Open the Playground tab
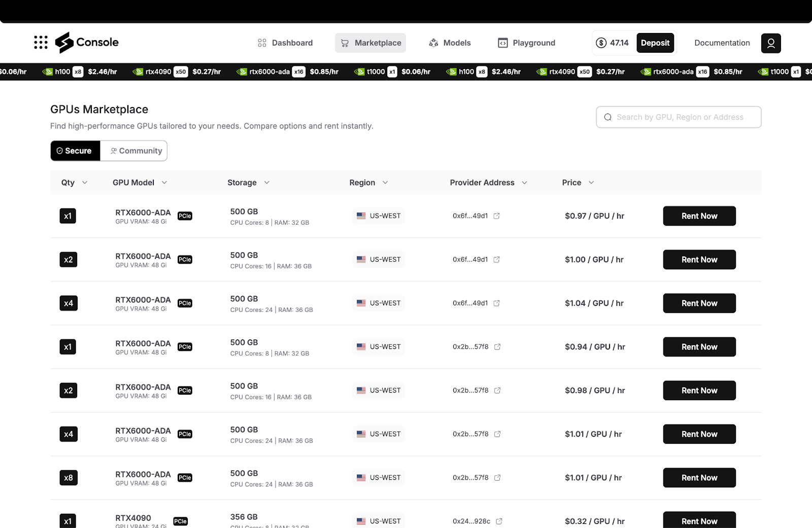 [526, 43]
